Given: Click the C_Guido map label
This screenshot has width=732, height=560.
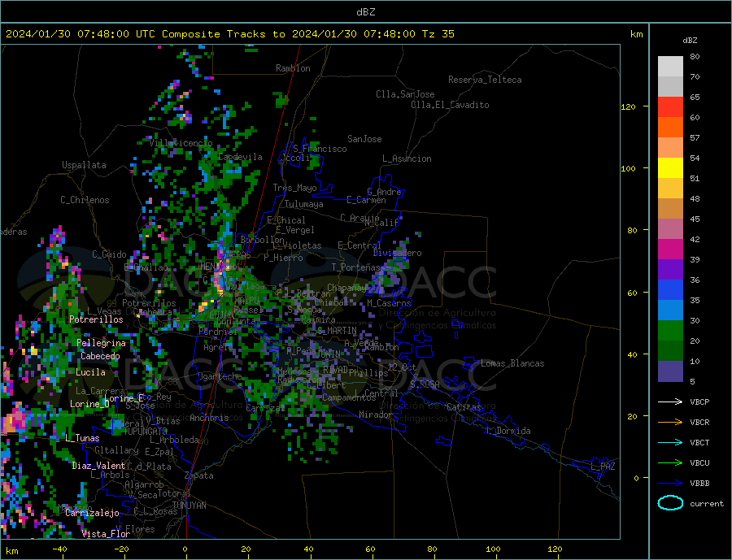Looking at the screenshot, I should point(109,254).
